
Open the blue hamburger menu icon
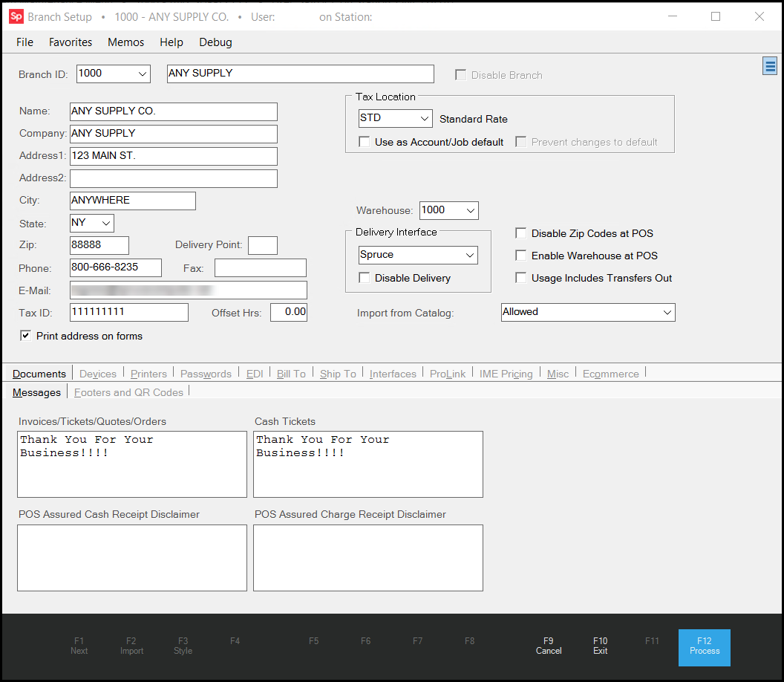770,67
